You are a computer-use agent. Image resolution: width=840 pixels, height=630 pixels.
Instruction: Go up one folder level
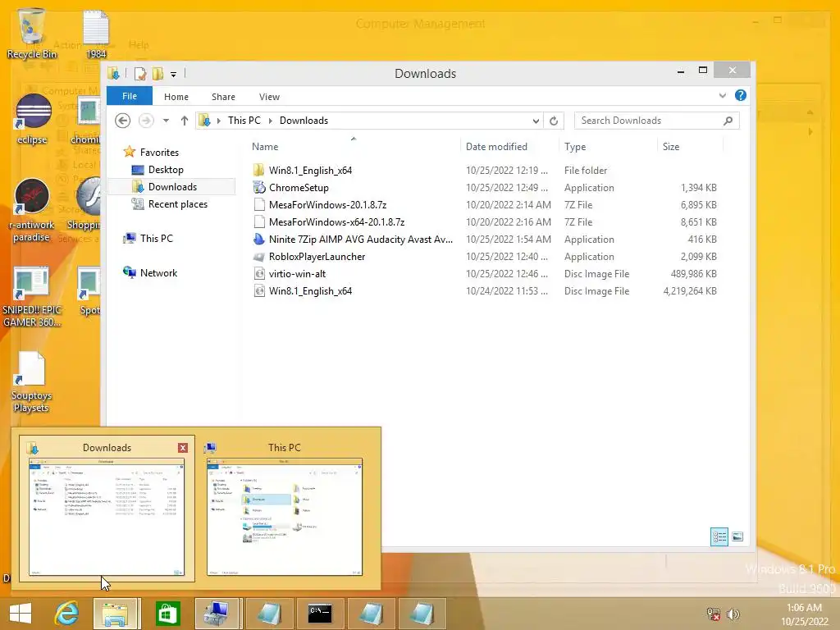pos(185,121)
